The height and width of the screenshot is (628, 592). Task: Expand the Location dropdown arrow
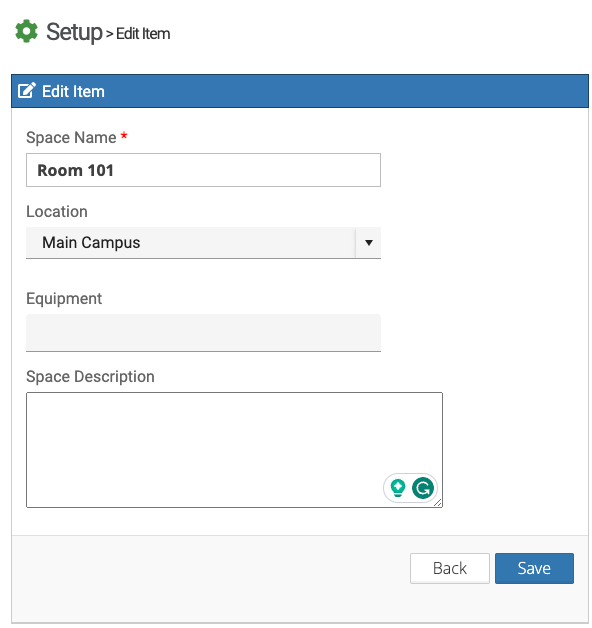tap(368, 243)
